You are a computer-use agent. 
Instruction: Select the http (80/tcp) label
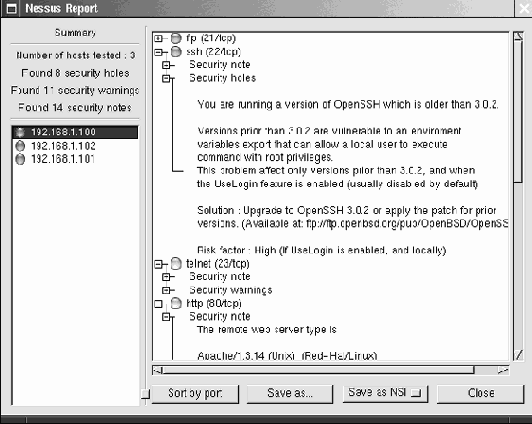pos(214,303)
